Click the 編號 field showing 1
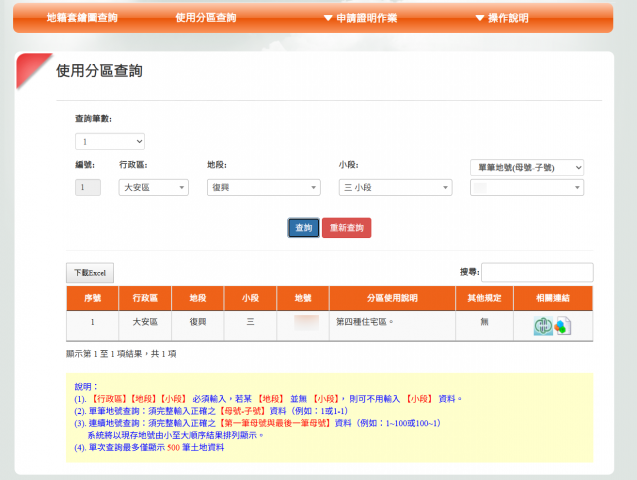637x480 pixels. point(88,188)
